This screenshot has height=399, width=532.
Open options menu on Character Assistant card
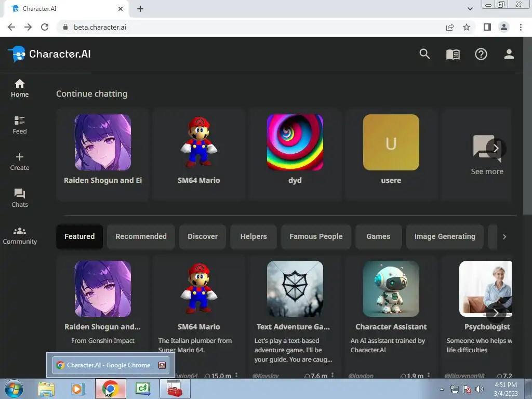429,375
